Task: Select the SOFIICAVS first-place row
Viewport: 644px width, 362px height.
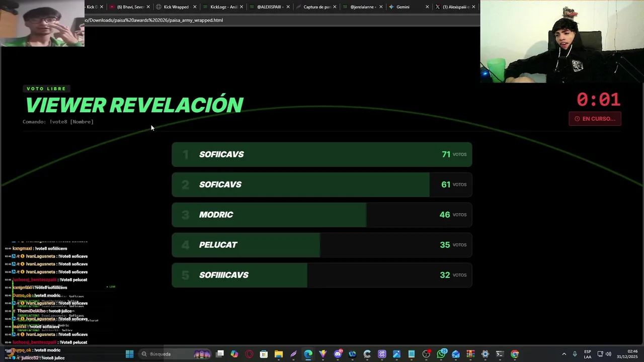Action: (322, 154)
